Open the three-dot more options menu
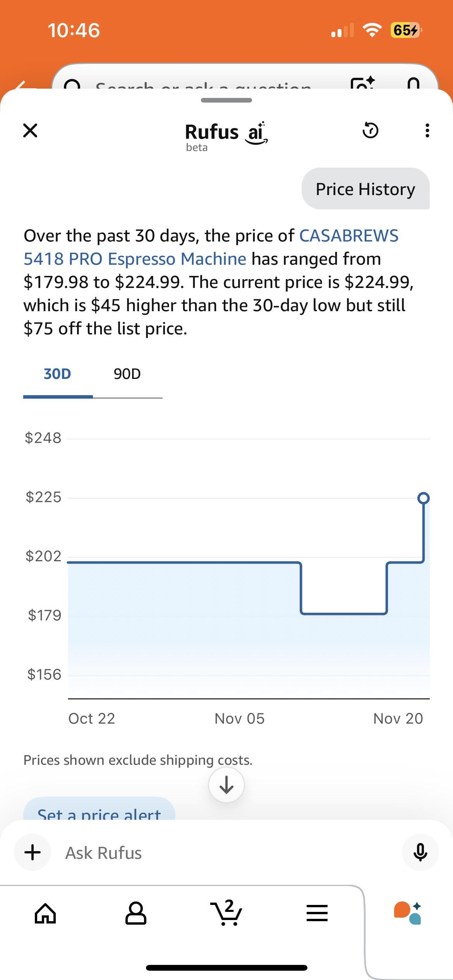This screenshot has height=980, width=453. 427,130
